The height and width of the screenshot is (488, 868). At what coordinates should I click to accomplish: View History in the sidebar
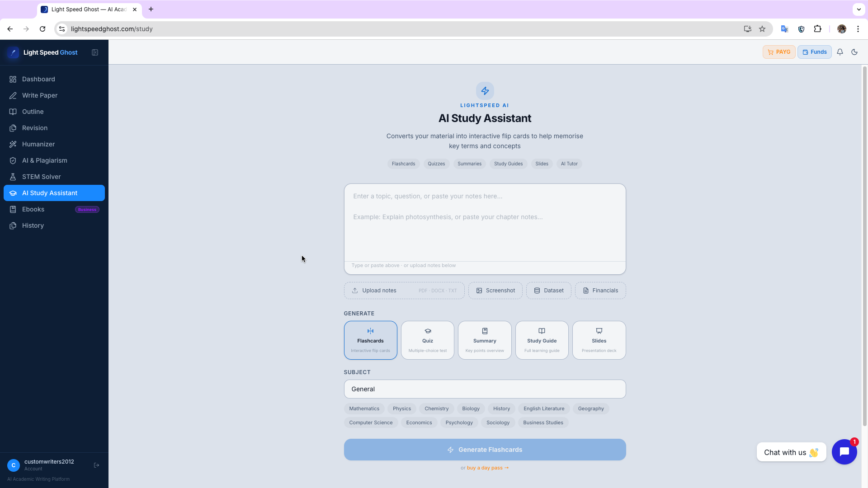[x=54, y=225]
